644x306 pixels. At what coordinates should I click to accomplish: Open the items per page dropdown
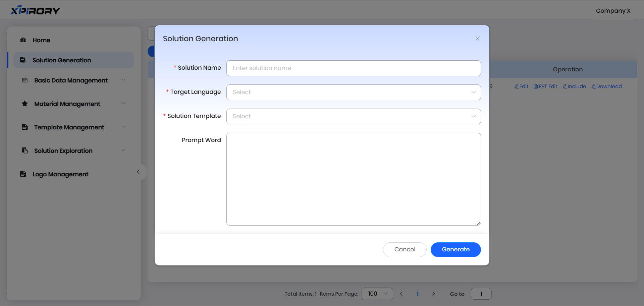[x=377, y=294]
